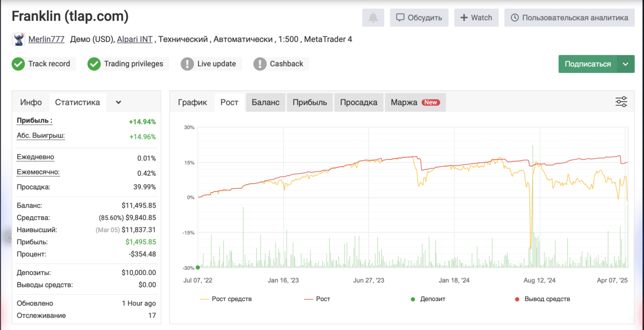Click the $11,495.85 balance value
644x330 pixels.
(139, 206)
